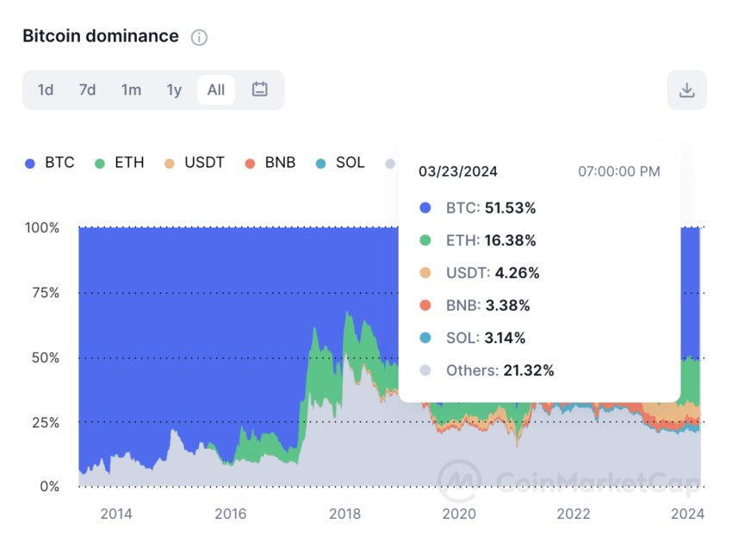
Task: Open the custom date range calendar picker
Action: tap(261, 90)
